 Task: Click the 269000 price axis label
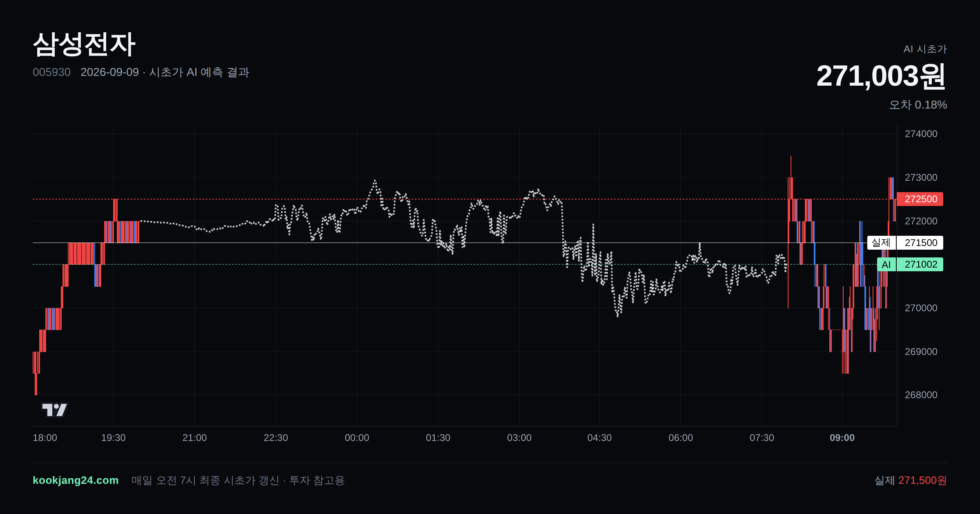click(921, 352)
